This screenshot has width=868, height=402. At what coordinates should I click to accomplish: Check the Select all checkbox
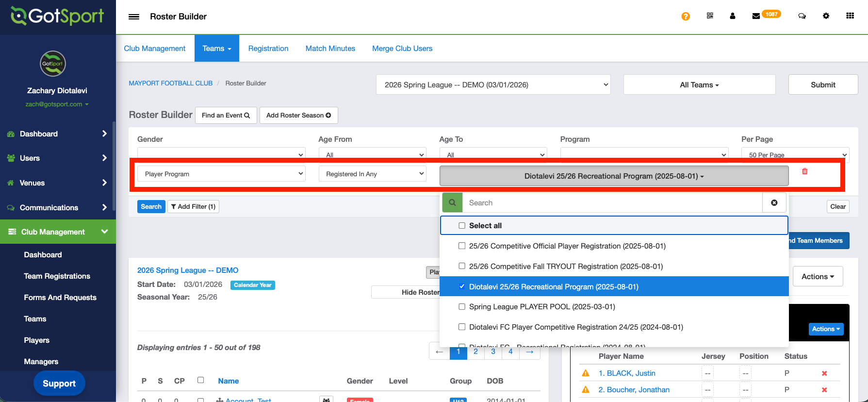pyautogui.click(x=462, y=226)
